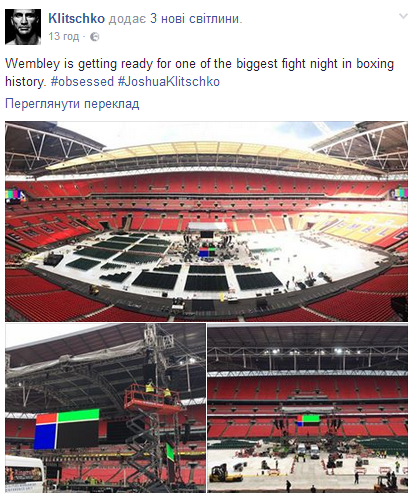Open the scissor-lift workers photo
This screenshot has height=493, width=414.
pyautogui.click(x=105, y=408)
